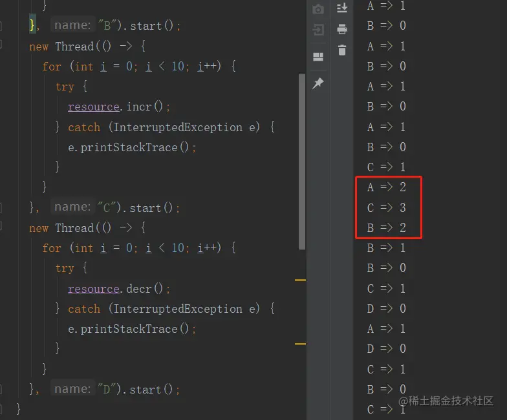This screenshot has height=420, width=507.
Task: Click the name: hint before "D"
Action: 72,389
